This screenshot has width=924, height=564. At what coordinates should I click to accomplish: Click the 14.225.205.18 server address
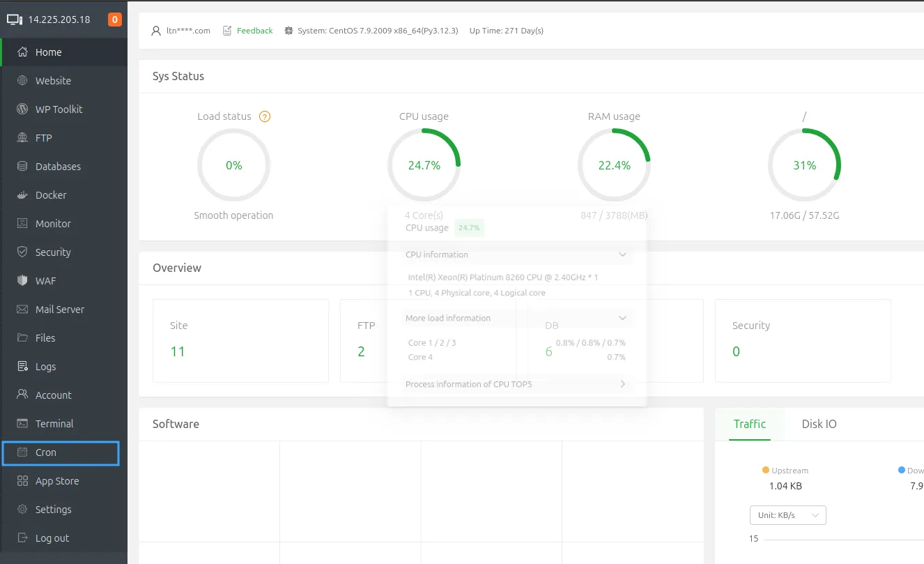(x=59, y=20)
